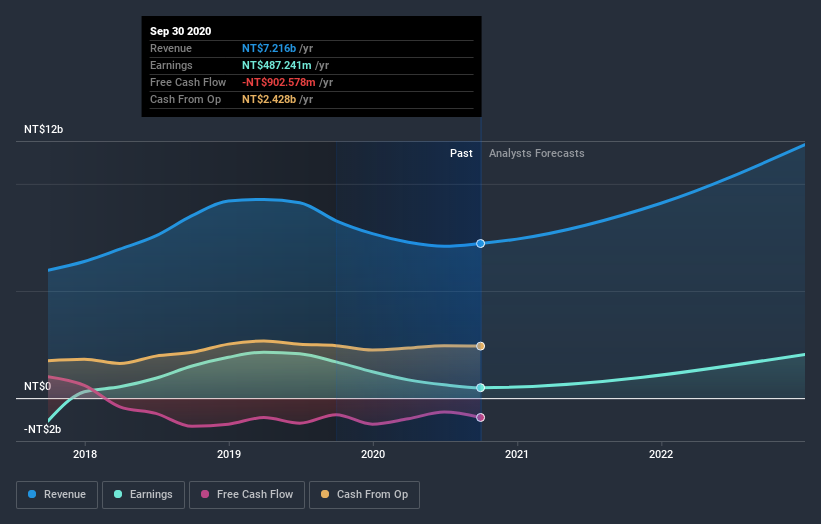Toggle the Earnings legend button
This screenshot has width=821, height=524.
[x=143, y=495]
